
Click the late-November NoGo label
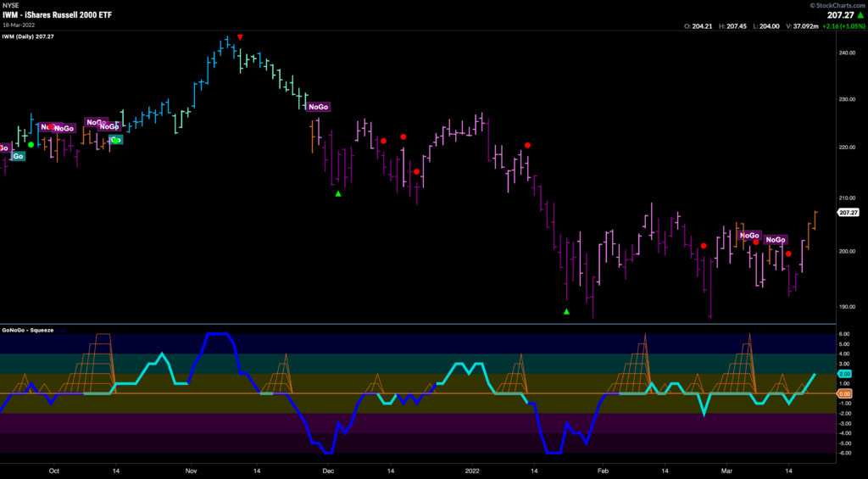(x=319, y=107)
